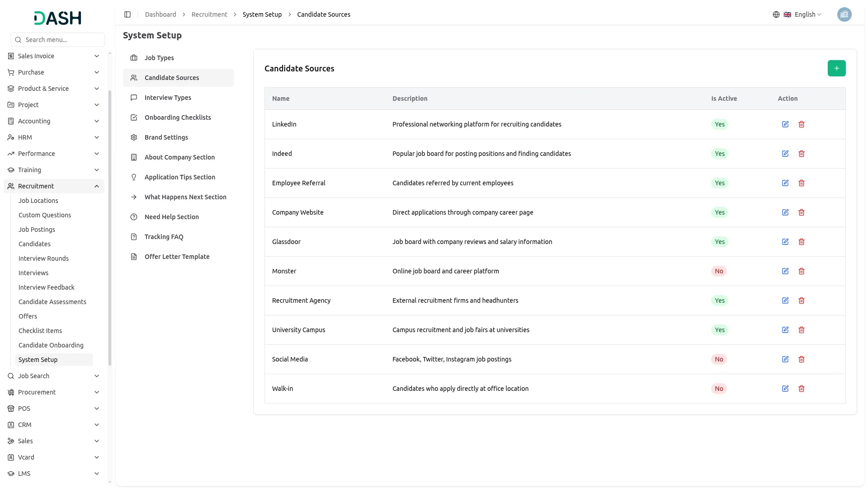Delete the Indeed source row
This screenshot has height=488, width=868.
pyautogui.click(x=802, y=154)
